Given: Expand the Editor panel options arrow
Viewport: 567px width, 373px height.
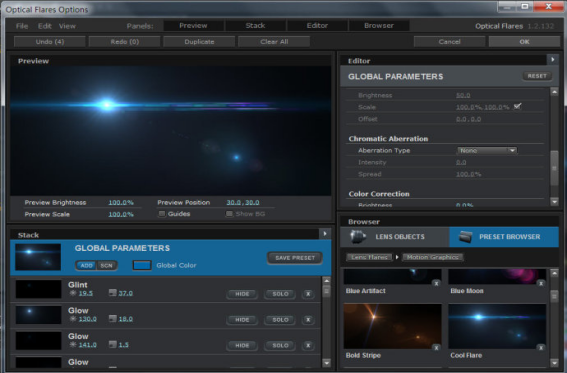Looking at the screenshot, I should (553, 59).
